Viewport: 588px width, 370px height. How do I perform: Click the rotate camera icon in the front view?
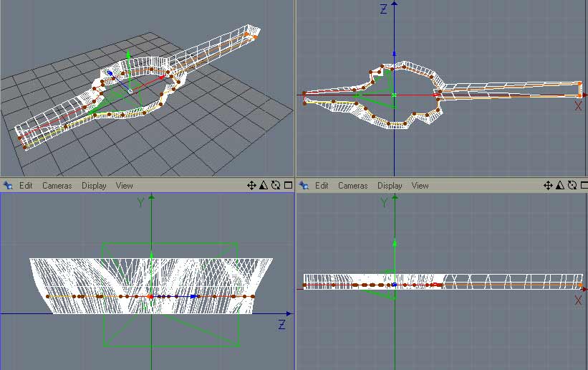571,185
